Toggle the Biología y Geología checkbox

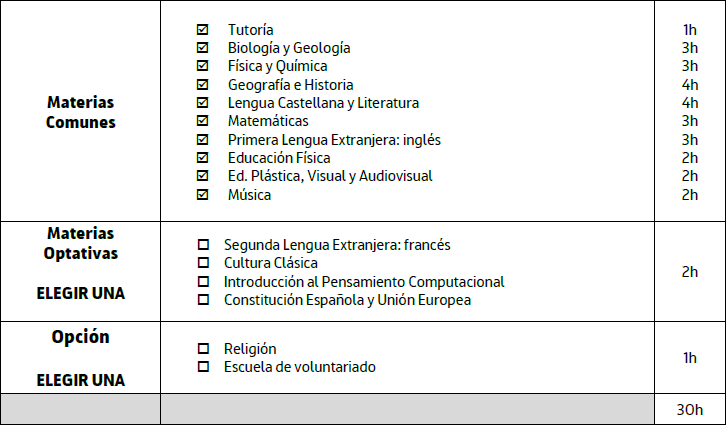point(203,48)
